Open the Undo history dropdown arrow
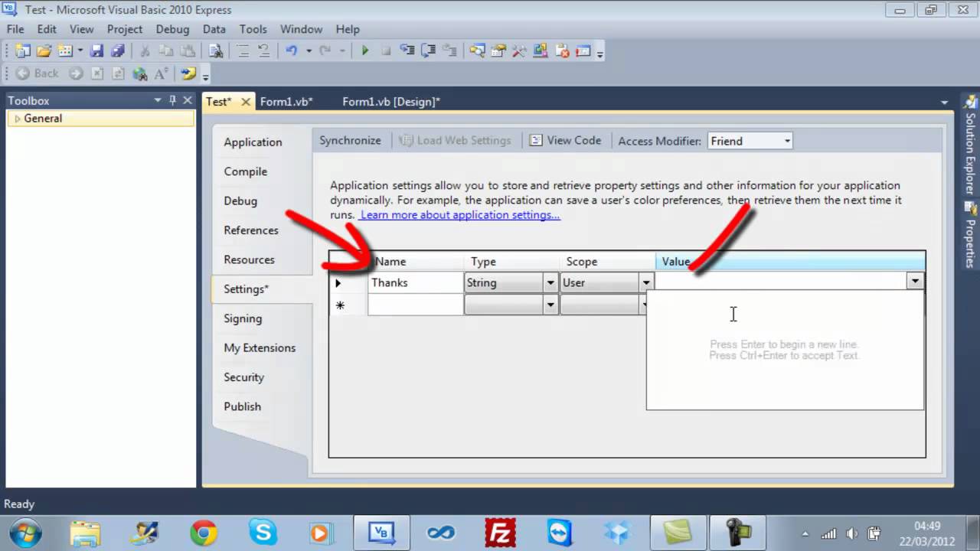 (x=309, y=51)
